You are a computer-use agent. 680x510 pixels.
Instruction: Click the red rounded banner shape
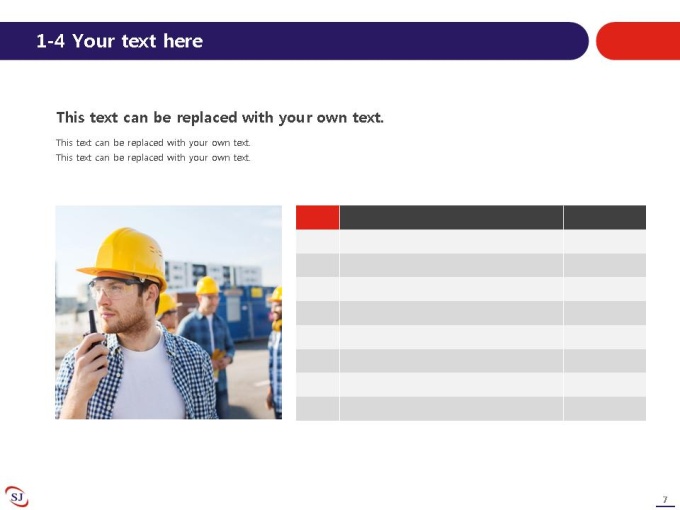(638, 41)
